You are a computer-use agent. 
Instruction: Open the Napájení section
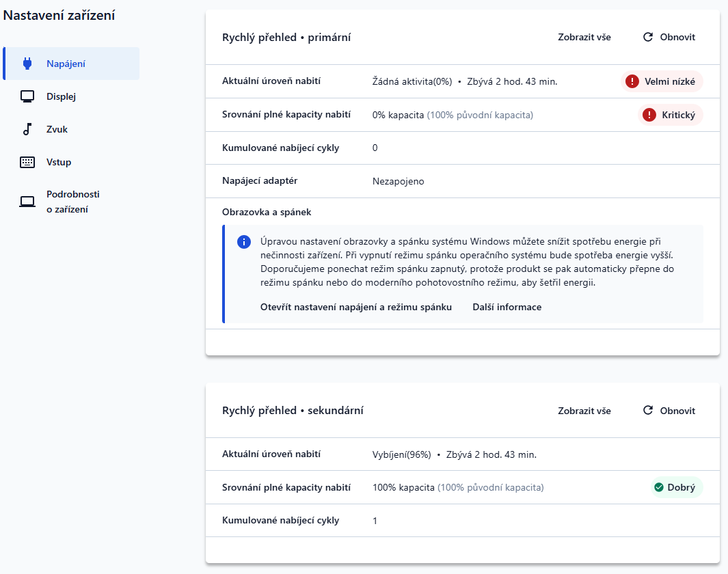66,64
